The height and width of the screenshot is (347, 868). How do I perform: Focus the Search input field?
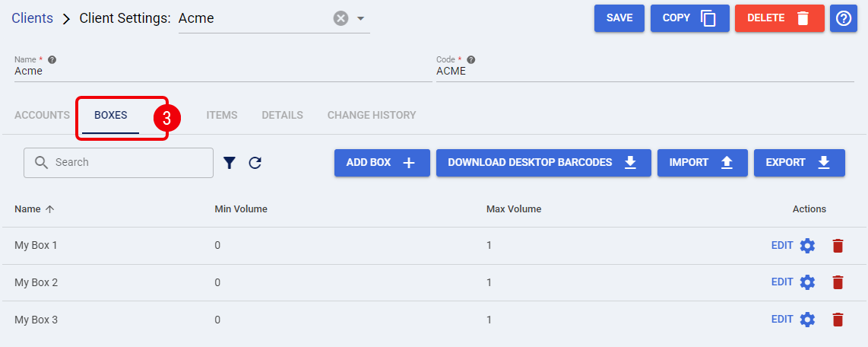pos(119,162)
